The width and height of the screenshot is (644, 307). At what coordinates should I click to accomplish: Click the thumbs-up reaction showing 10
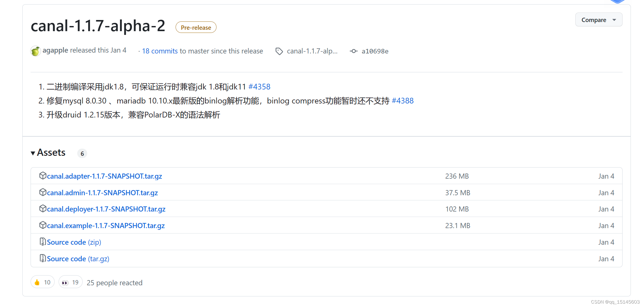42,282
